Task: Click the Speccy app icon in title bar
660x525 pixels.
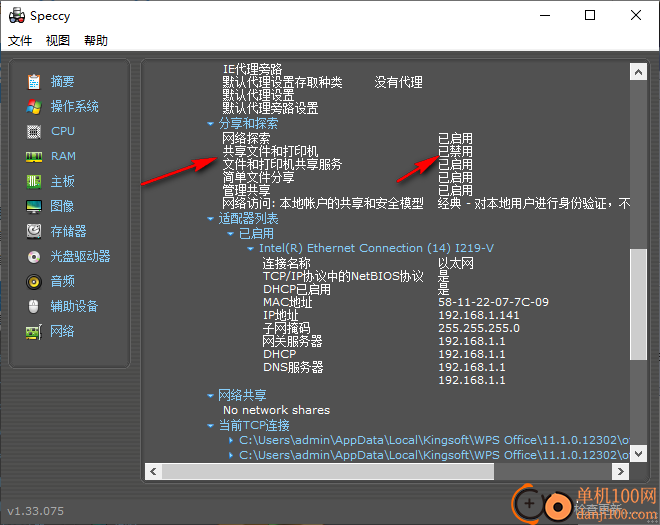Action: coord(16,16)
